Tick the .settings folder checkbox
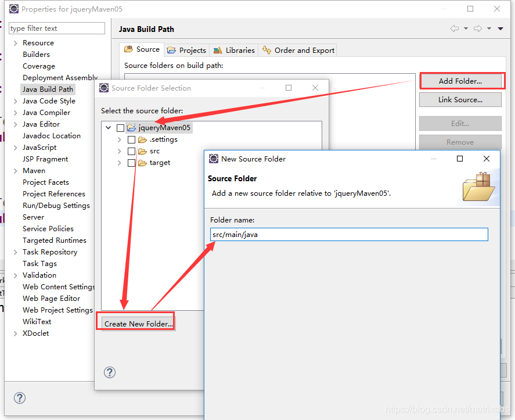 tap(131, 139)
